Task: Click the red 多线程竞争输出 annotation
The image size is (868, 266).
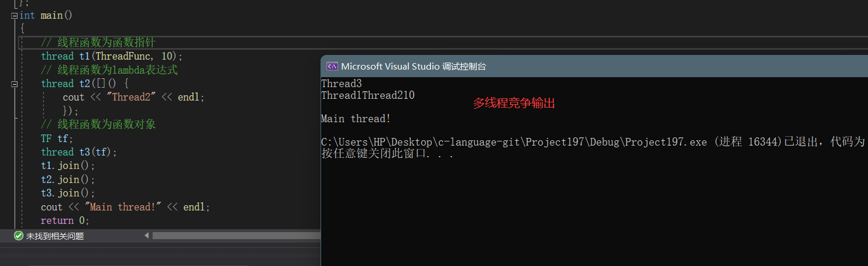Action: [513, 104]
